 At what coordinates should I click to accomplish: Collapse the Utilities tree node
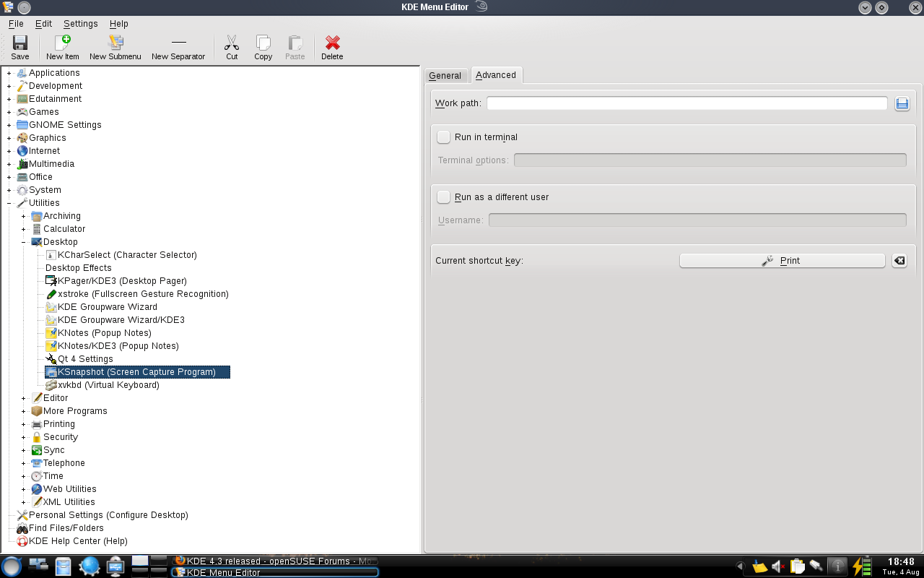pos(9,203)
